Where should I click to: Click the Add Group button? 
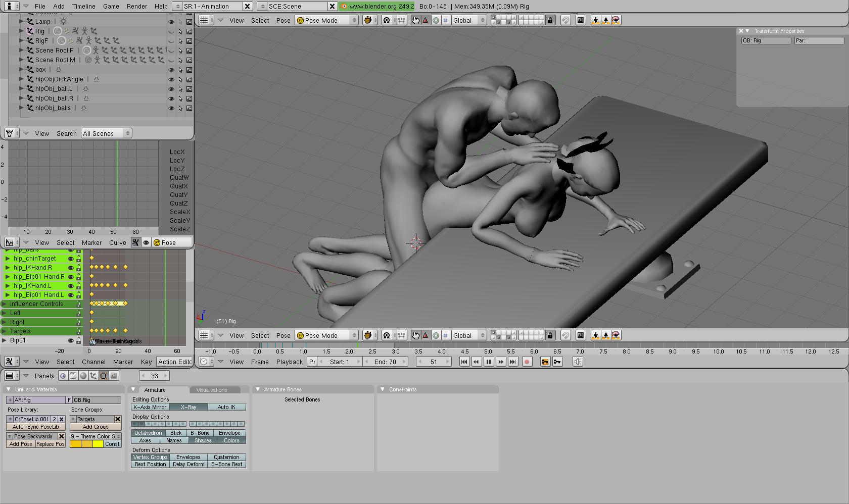(96, 427)
